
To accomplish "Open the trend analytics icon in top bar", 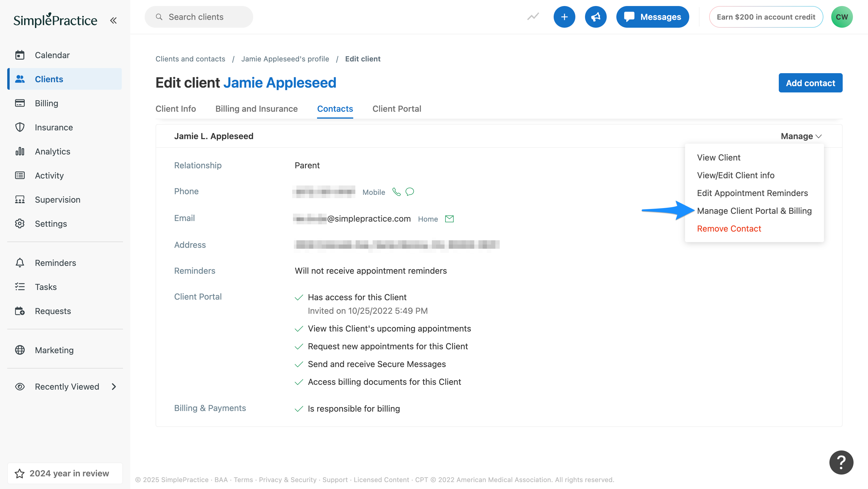I will point(533,17).
